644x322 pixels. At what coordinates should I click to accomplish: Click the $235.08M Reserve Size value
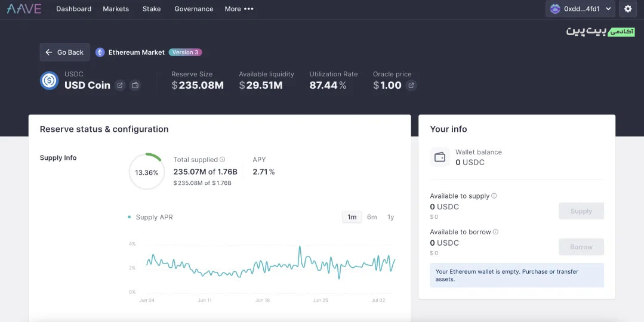click(198, 85)
